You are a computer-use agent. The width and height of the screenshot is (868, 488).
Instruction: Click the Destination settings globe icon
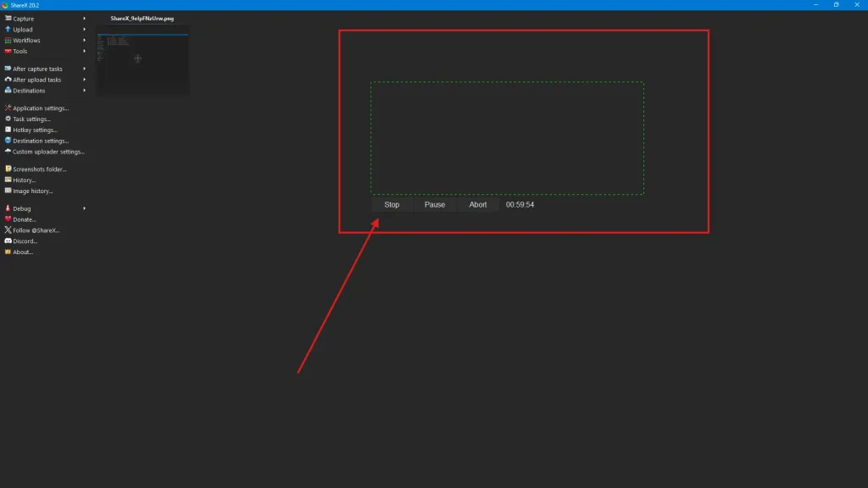8,141
